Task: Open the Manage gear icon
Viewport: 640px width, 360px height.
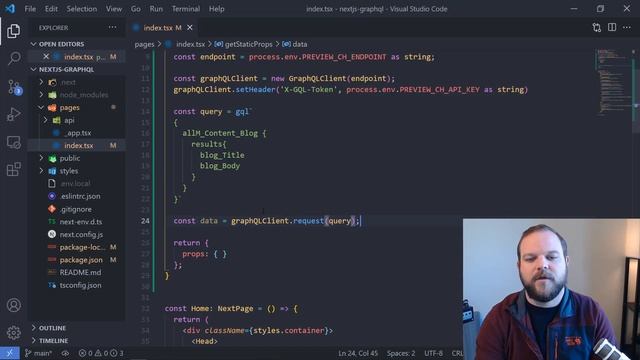Action: click(13, 333)
